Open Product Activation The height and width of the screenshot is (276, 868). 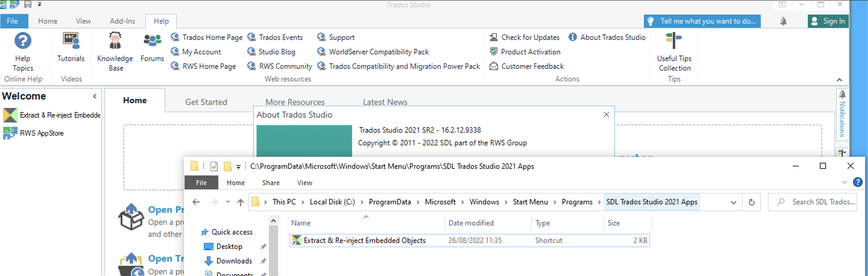(525, 52)
